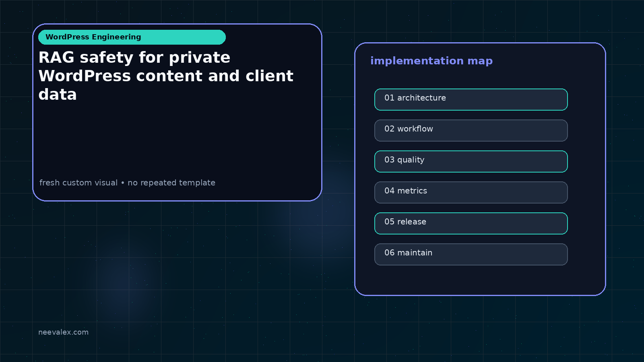Select the 02 workflow item
This screenshot has height=362, width=644.
coord(471,130)
